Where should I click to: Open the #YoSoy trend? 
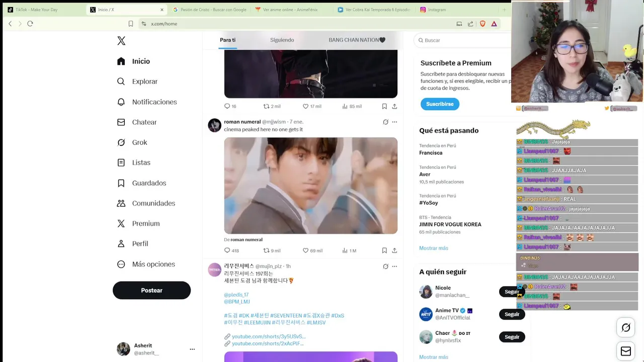(429, 203)
